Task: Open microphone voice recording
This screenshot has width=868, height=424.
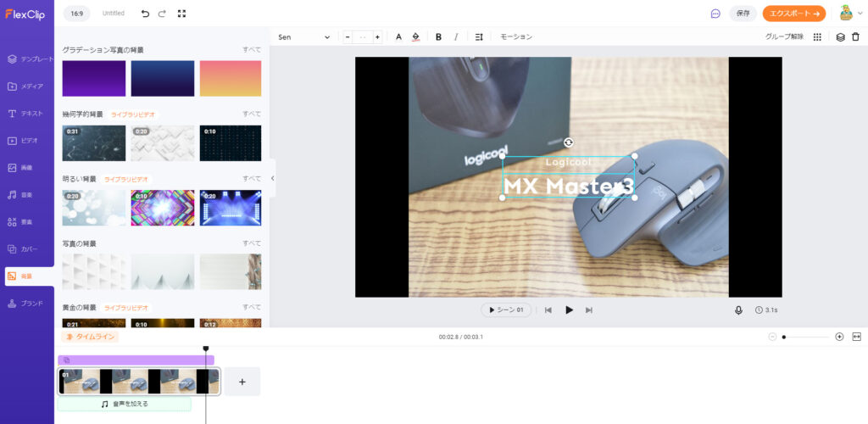Action: click(738, 310)
